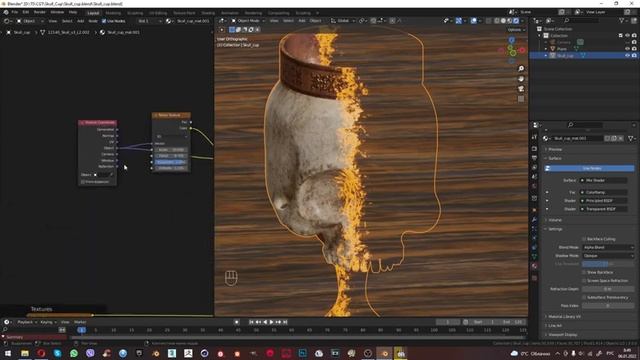Collapse the Settings panel
The width and height of the screenshot is (640, 360).
pyautogui.click(x=556, y=229)
